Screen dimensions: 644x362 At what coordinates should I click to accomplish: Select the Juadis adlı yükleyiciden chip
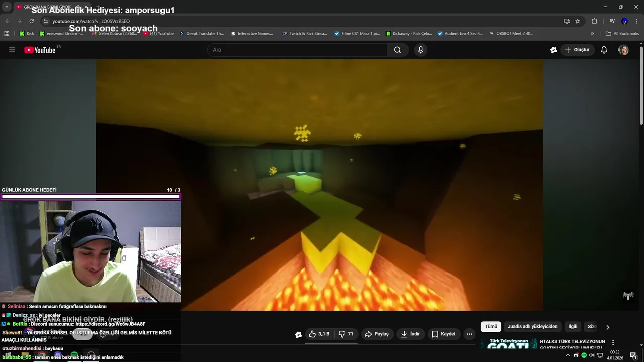532,327
